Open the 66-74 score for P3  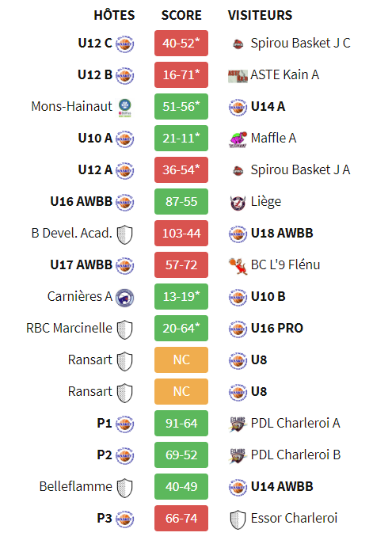click(x=181, y=519)
